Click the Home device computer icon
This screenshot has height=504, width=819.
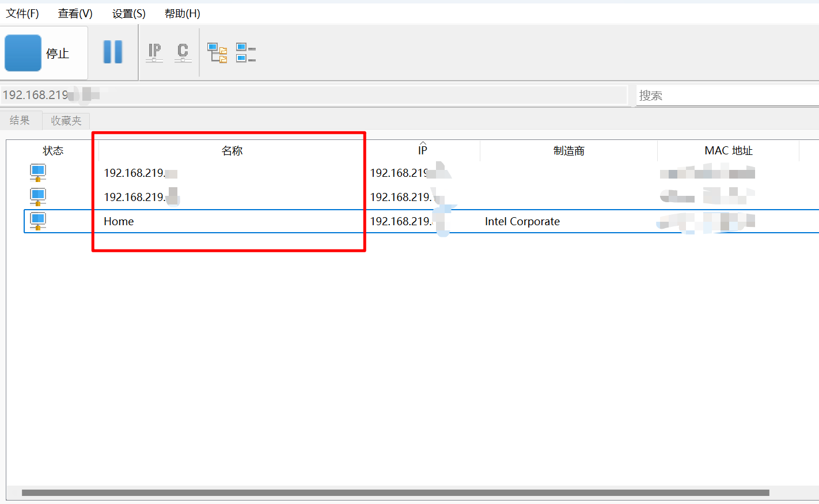(x=38, y=221)
